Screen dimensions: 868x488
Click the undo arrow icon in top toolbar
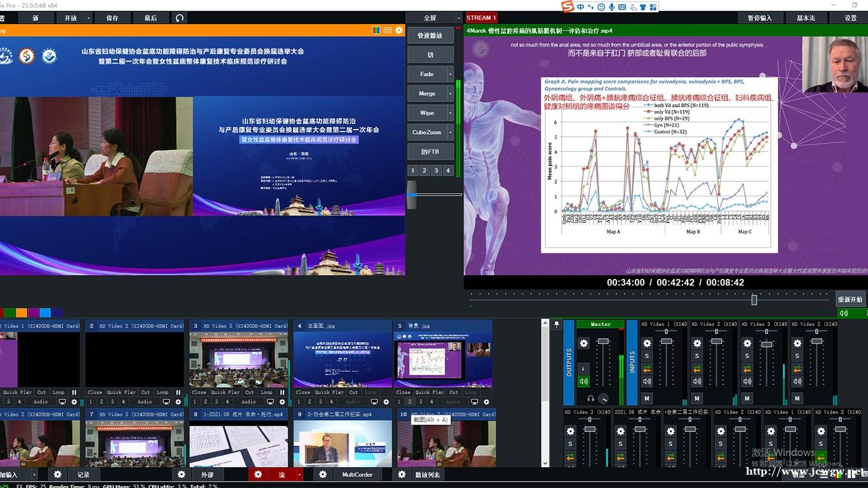[180, 18]
